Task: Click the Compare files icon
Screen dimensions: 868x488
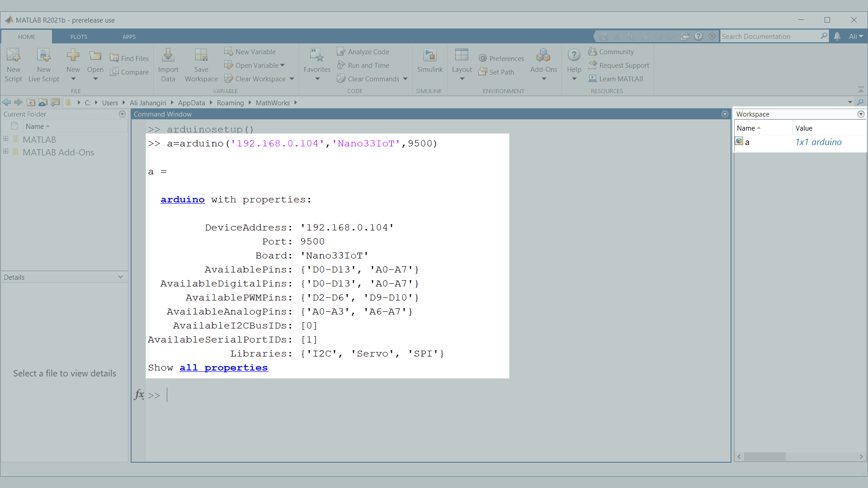Action: click(114, 72)
